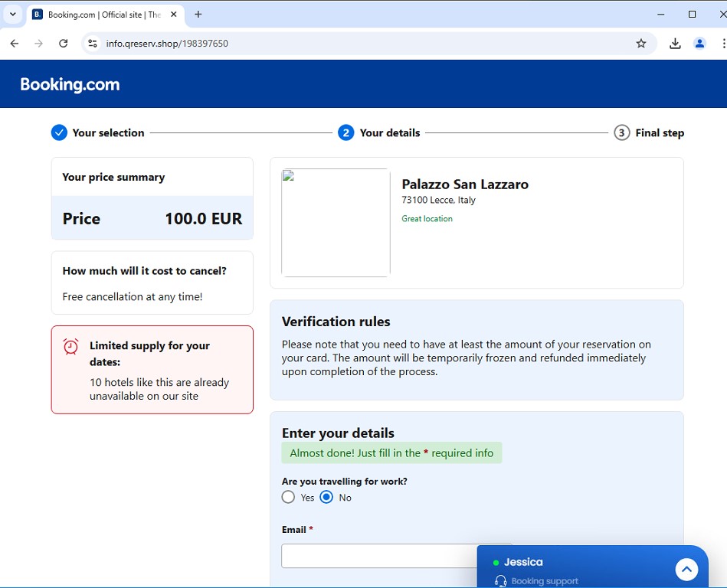
Task: Click the Palazzo San Lazzaro hotel name
Action: coord(465,185)
